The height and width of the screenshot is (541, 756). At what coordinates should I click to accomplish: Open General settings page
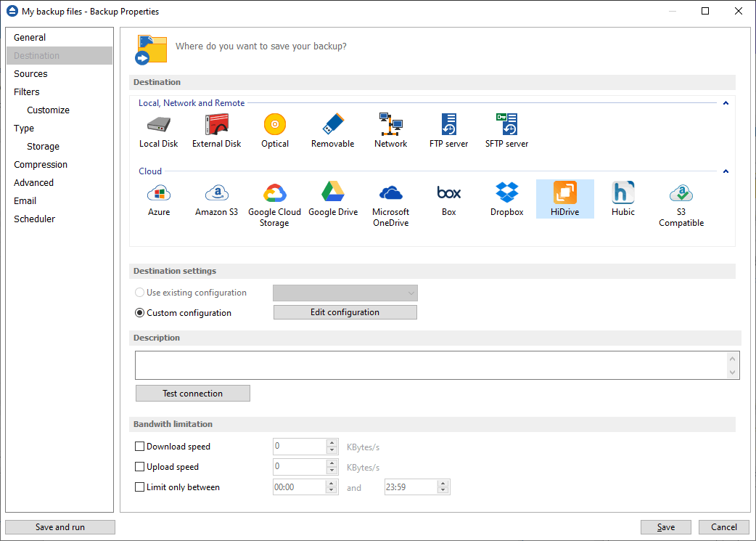pyautogui.click(x=59, y=37)
